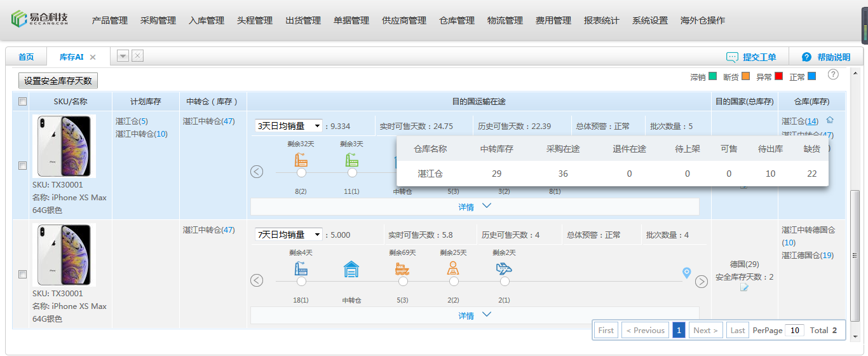Open the 7天日均销量 dropdown
The image size is (868, 356).
[x=288, y=235]
